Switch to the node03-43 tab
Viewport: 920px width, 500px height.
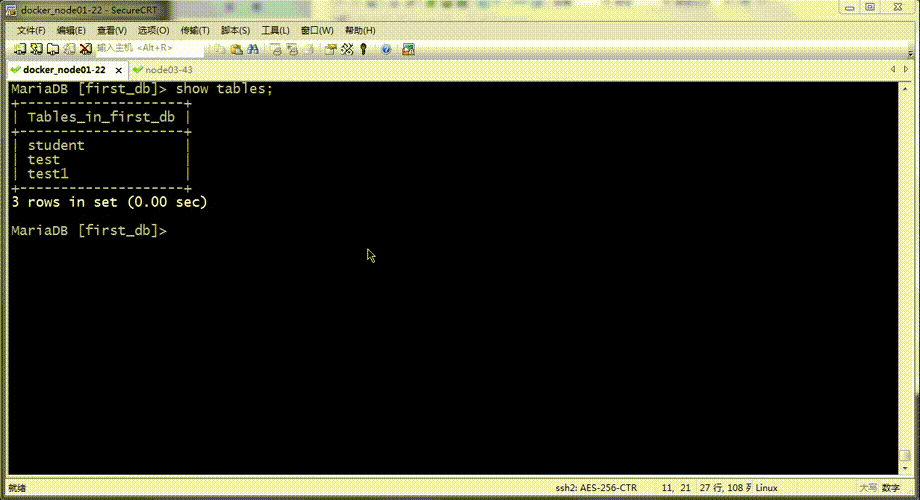(x=163, y=70)
